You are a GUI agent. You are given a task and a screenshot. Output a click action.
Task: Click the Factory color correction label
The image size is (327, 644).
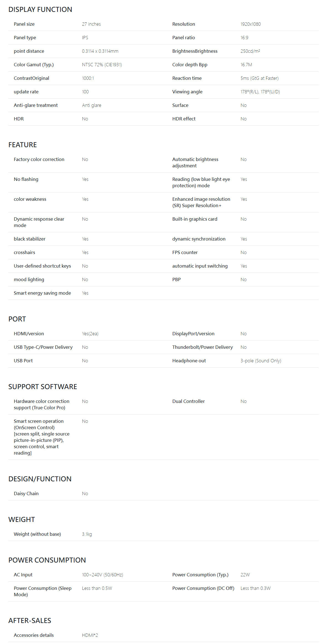pyautogui.click(x=39, y=159)
